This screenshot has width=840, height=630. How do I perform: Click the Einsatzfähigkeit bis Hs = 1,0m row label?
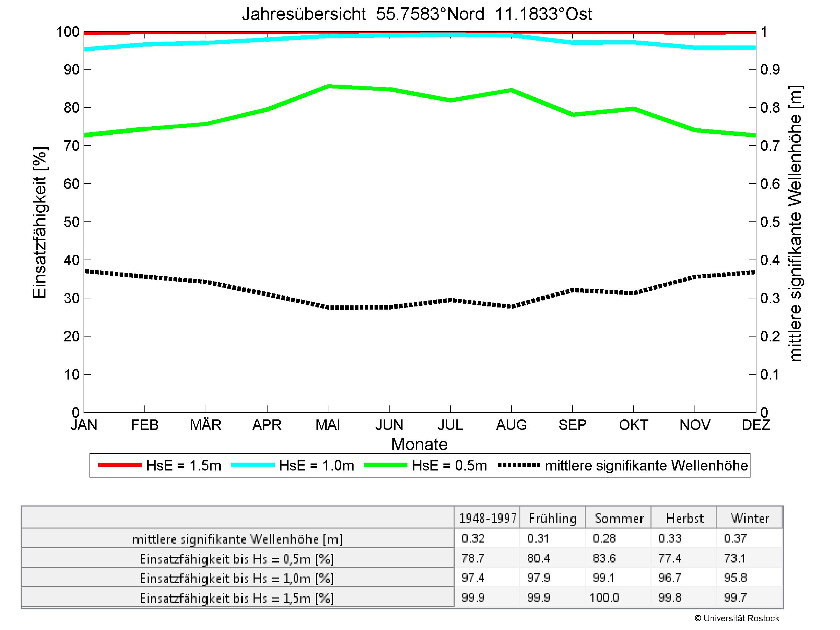[237, 578]
